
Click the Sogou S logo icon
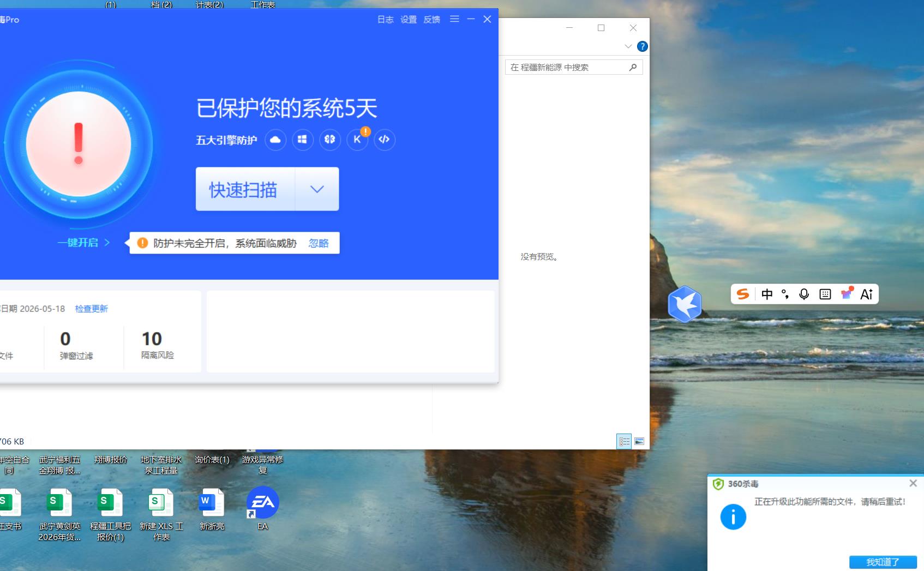tap(743, 294)
